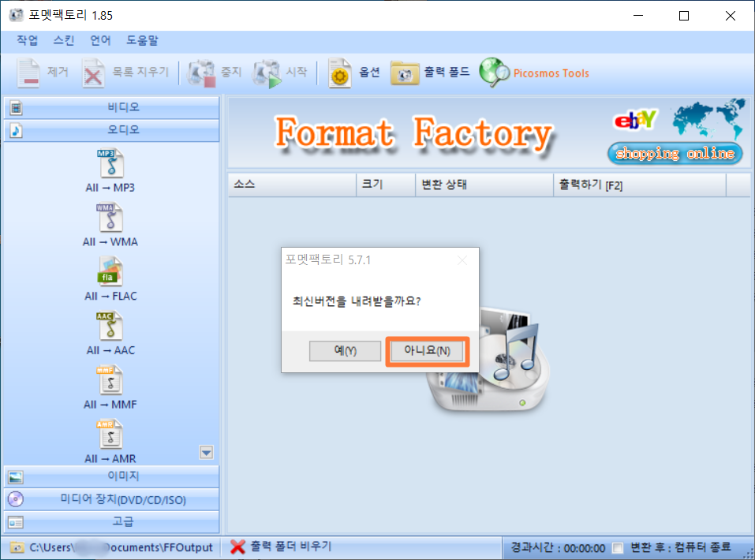Viewport: 755px width, 560px height.
Task: Click the film icon beside 비디오
Action: (16, 108)
